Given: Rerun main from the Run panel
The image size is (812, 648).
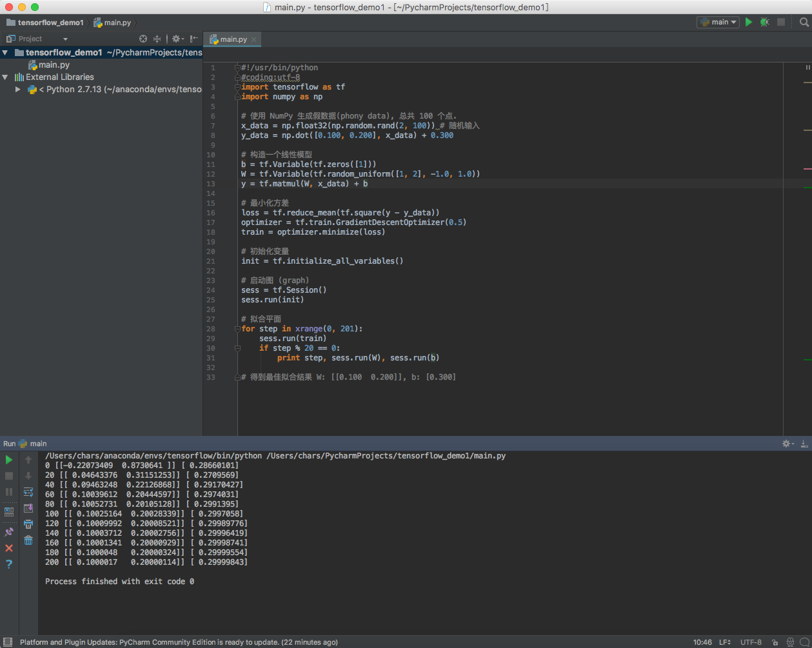Looking at the screenshot, I should pos(9,460).
